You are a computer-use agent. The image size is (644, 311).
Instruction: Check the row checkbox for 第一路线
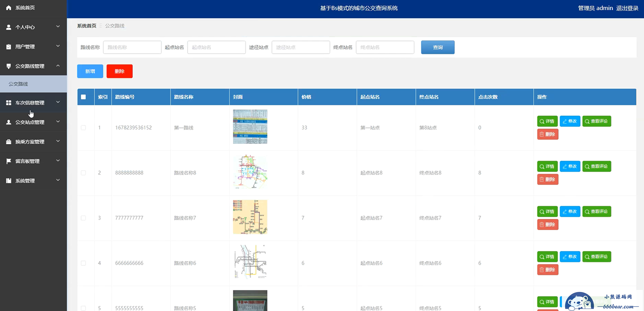[83, 128]
